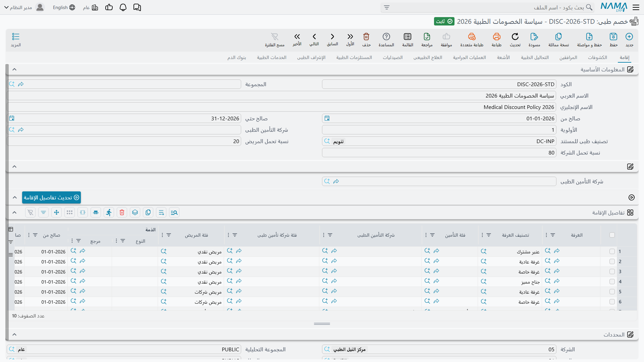This screenshot has width=644, height=362.
Task: Open المزيد more options icon
Action: coord(16,37)
